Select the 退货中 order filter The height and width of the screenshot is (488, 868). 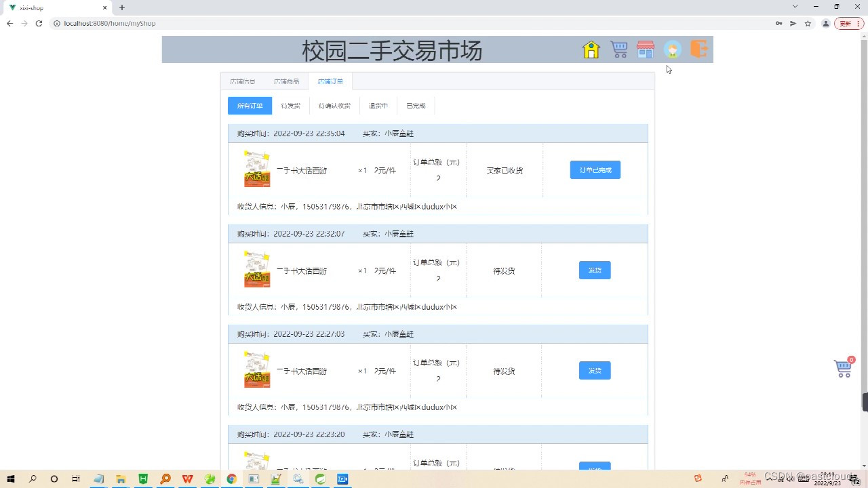(x=378, y=105)
